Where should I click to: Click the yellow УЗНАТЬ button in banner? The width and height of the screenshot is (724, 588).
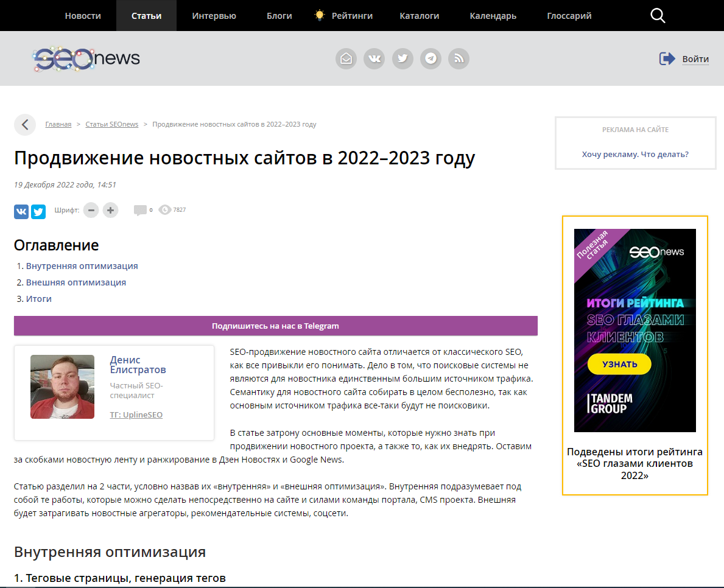[619, 364]
